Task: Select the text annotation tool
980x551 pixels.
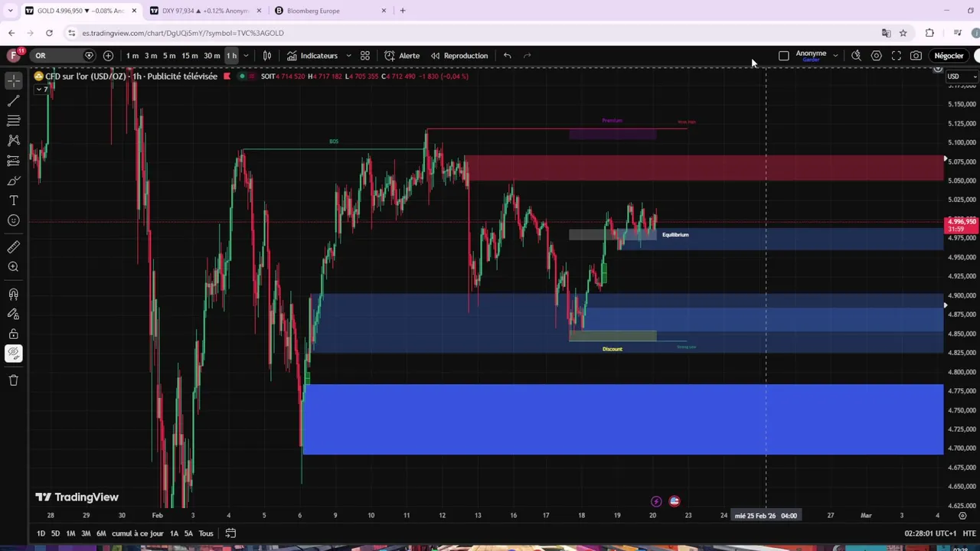Action: point(13,200)
